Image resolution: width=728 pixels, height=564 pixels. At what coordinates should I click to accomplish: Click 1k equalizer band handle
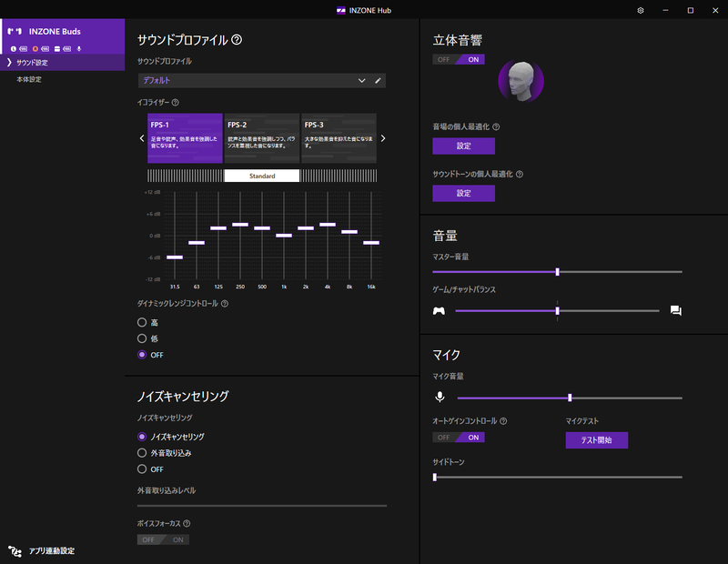[x=284, y=236]
